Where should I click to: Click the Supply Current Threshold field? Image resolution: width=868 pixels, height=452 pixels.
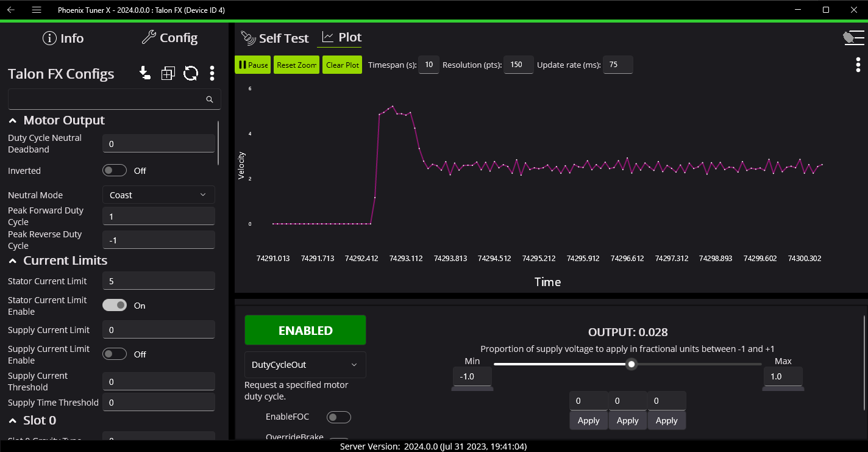pos(158,381)
